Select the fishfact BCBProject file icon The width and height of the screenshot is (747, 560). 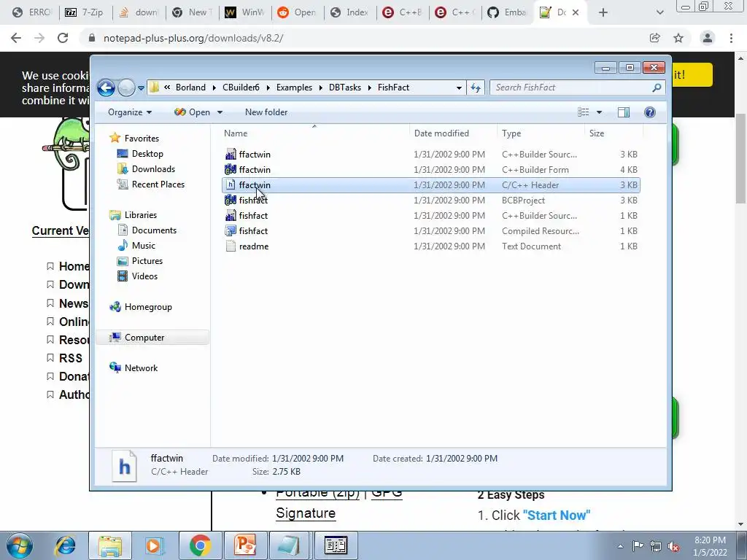point(231,201)
